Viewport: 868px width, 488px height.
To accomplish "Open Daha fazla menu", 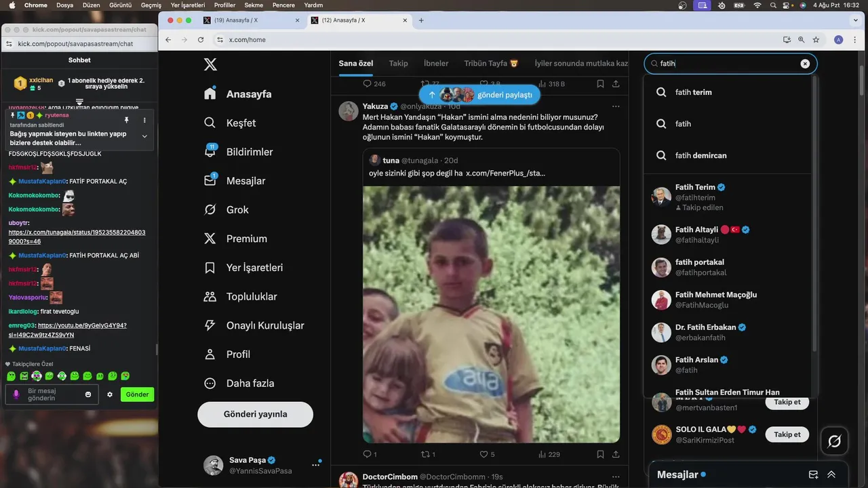I will (x=239, y=384).
